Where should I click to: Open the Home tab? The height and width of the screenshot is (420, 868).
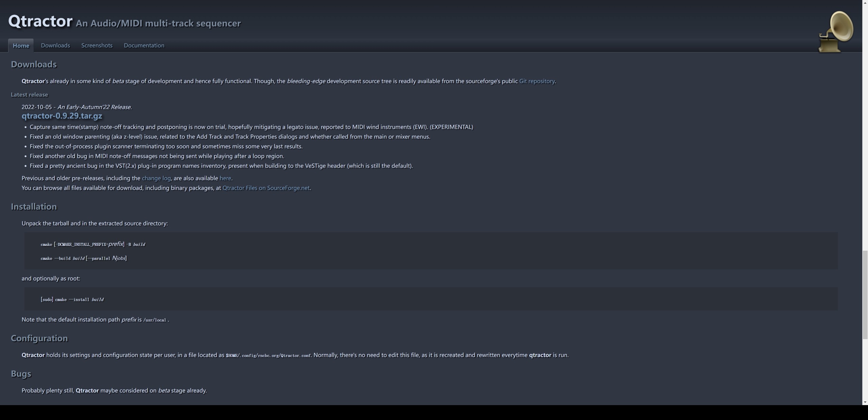pyautogui.click(x=21, y=46)
